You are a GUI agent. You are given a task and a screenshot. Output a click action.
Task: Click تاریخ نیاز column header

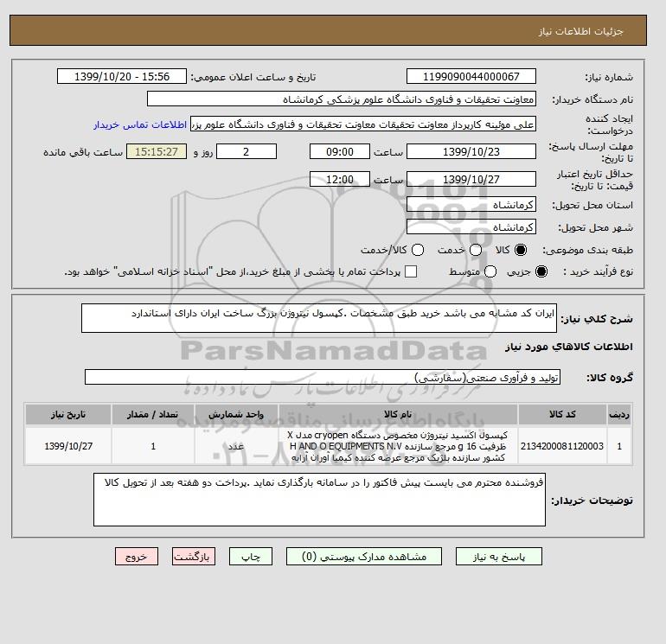pos(68,414)
